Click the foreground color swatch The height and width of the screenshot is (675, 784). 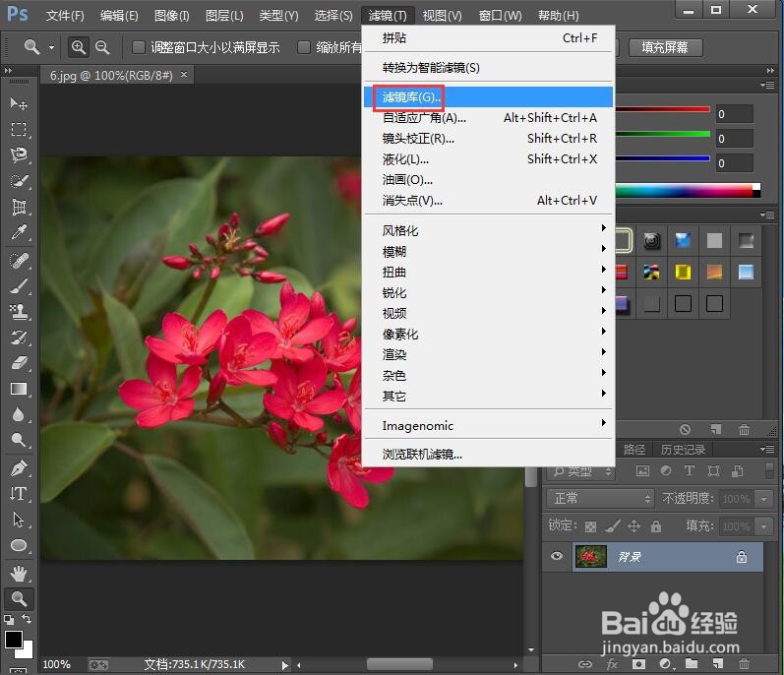14,640
